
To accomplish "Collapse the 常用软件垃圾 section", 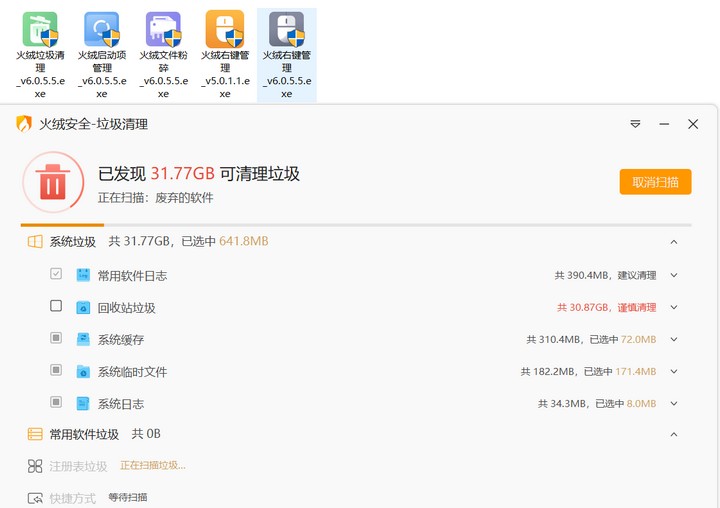I will point(674,434).
